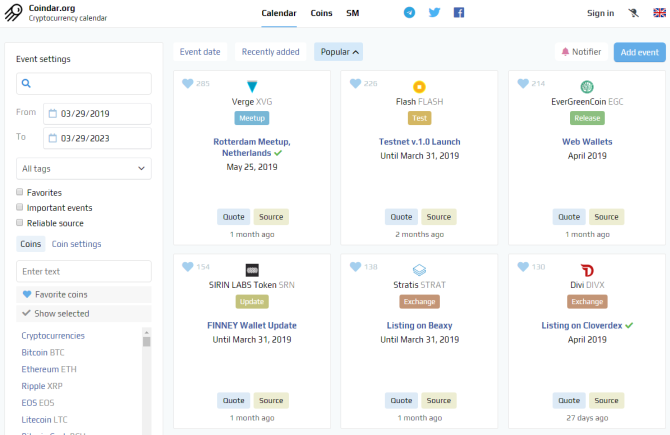Open the Twitter bird icon
Screen dimensions: 670x435
coord(434,12)
